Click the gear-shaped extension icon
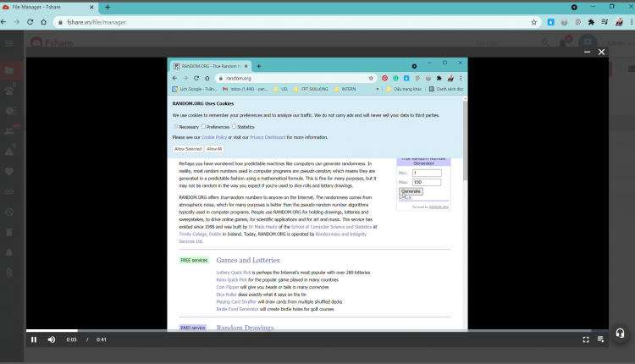The image size is (635, 364). click(578, 22)
